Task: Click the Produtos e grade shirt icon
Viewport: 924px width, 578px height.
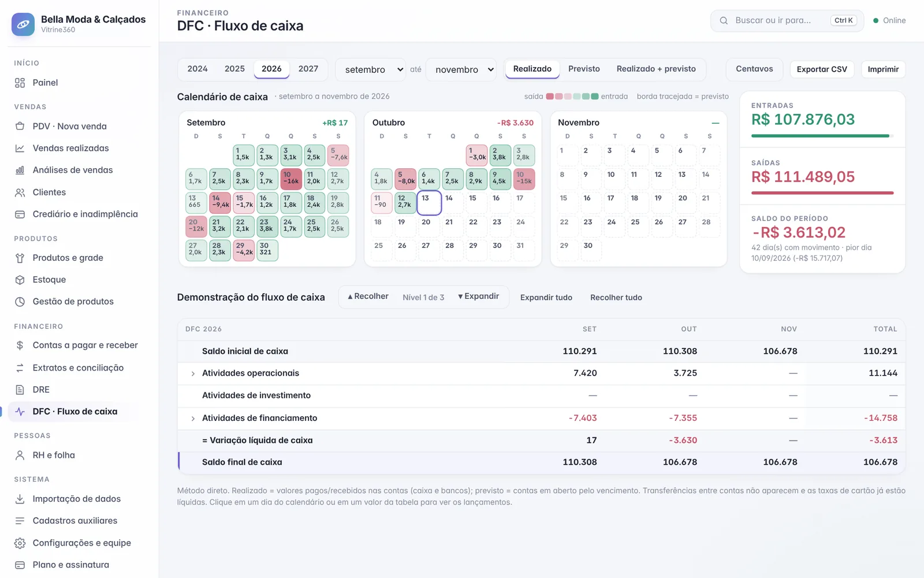Action: (20, 258)
